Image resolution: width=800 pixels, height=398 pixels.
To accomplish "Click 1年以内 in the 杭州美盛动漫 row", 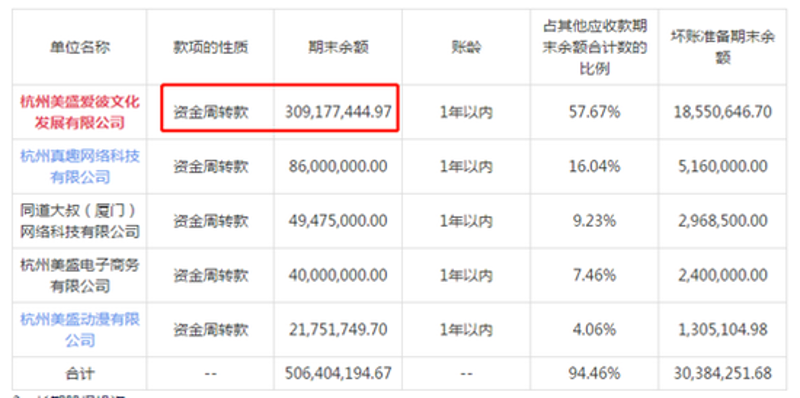I will [466, 330].
